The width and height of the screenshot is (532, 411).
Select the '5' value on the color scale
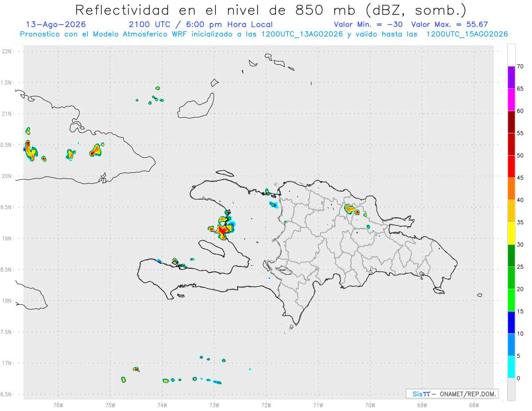point(518,356)
